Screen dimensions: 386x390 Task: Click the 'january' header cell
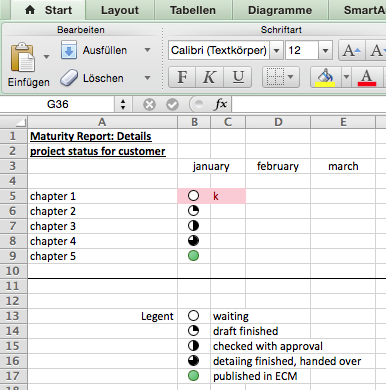(x=211, y=166)
